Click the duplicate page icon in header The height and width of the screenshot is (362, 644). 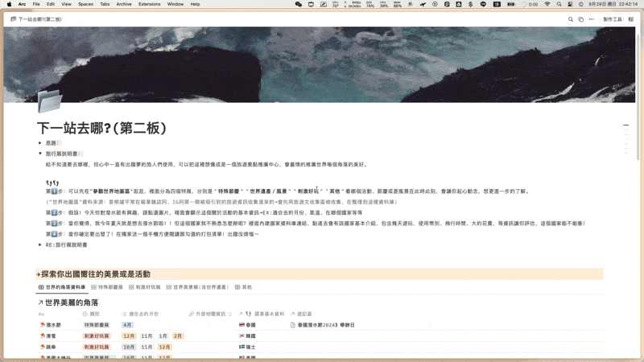coord(580,19)
